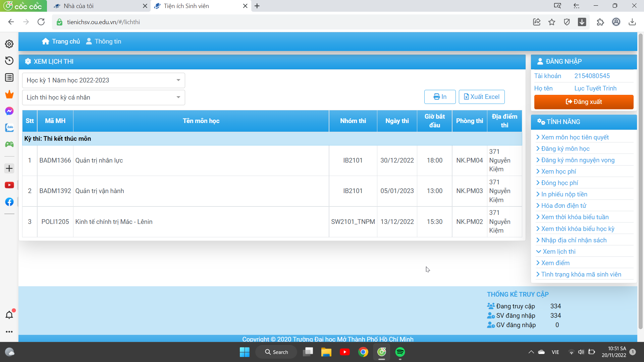644x362 pixels.
Task: Open Thông tin in top menu
Action: [x=104, y=42]
